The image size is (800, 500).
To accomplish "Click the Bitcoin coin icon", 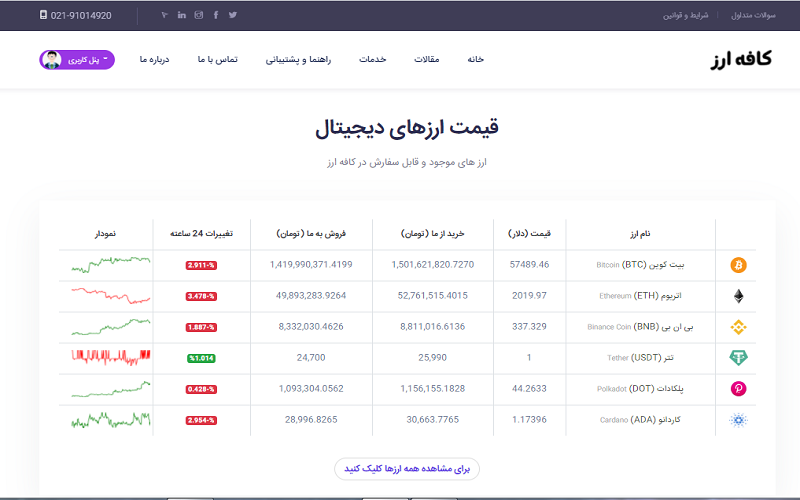I will tap(738, 265).
